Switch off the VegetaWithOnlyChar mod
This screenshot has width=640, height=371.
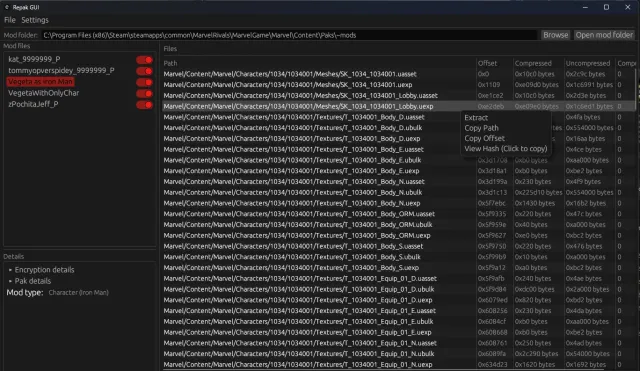144,93
